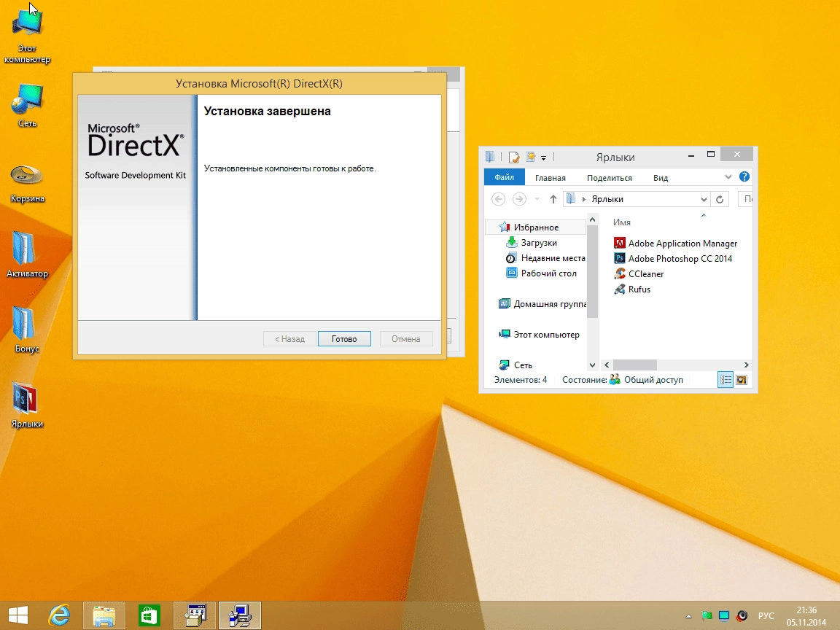Click the Properties icon in Explorer title bar

514,157
